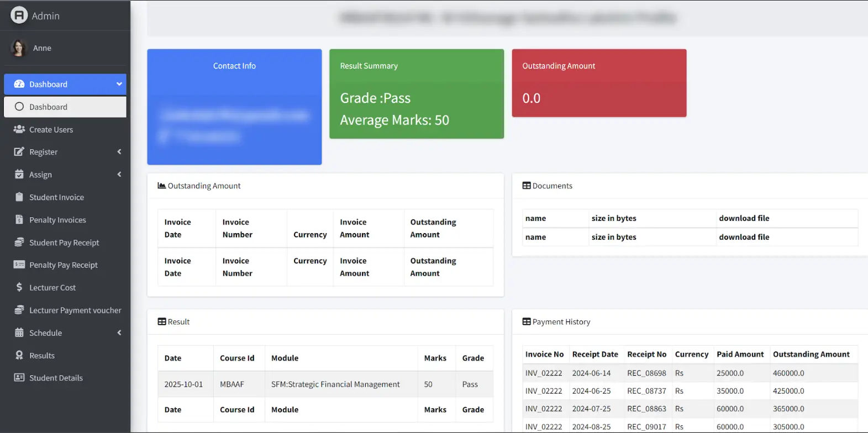Image resolution: width=868 pixels, height=433 pixels.
Task: Click the Results award icon
Action: (x=19, y=355)
